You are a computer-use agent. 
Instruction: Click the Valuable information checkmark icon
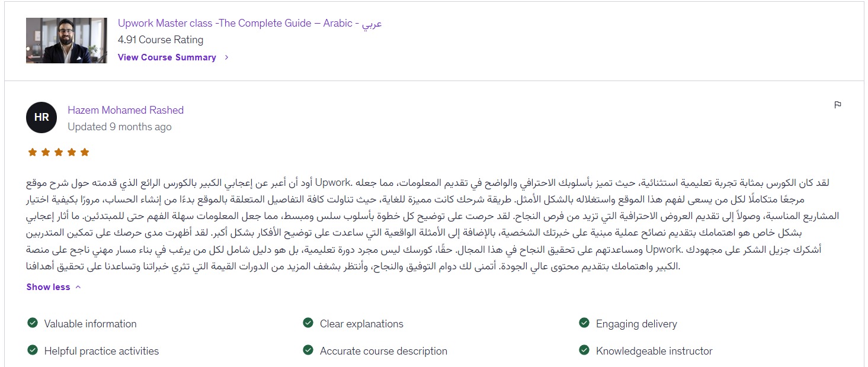click(33, 323)
